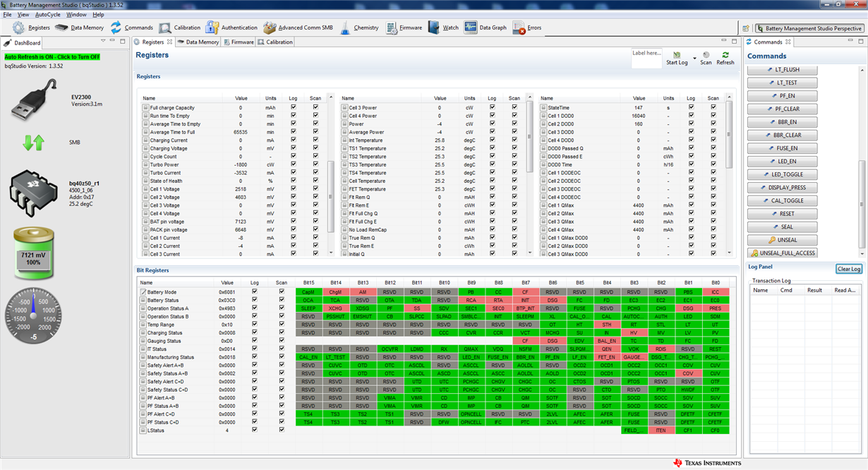Close the Registers tab with its X
Image resolution: width=868 pixels, height=470 pixels.
tap(169, 42)
